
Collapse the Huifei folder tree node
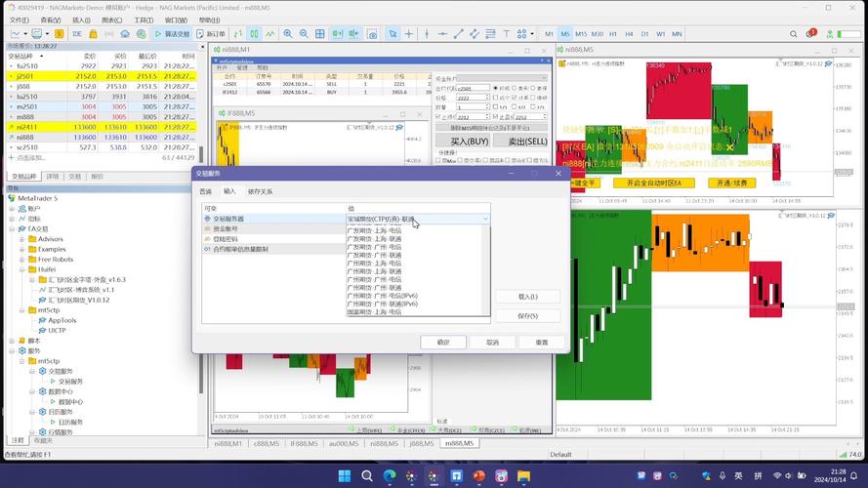tap(23, 269)
